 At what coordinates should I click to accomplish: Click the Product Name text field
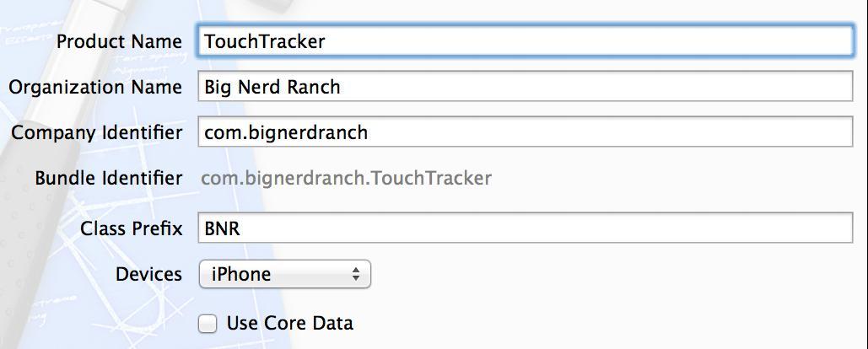coord(525,41)
